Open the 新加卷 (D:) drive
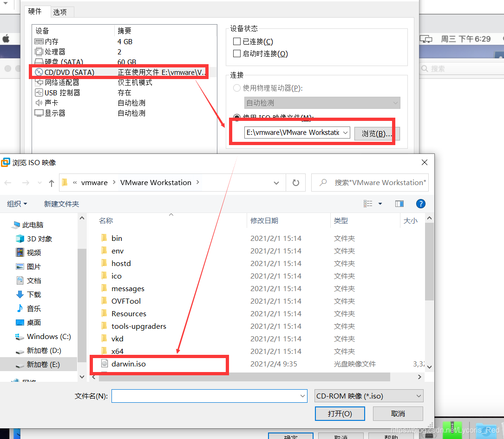 [38, 351]
